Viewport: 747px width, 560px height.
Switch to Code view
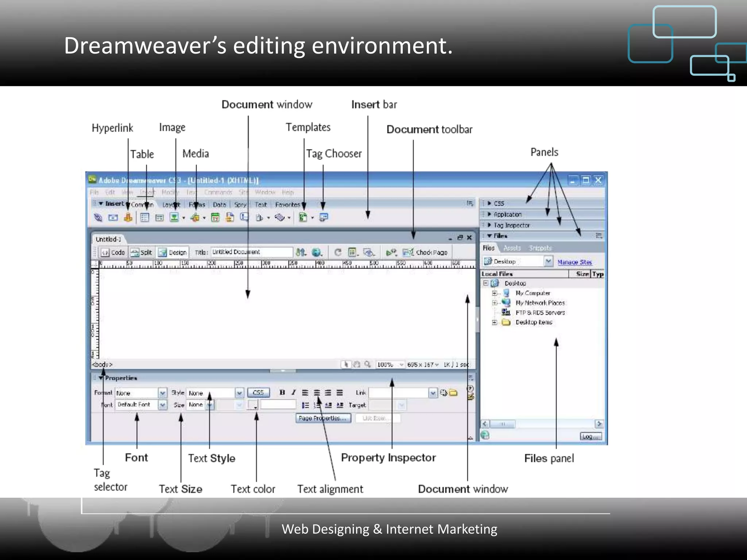coord(113,252)
